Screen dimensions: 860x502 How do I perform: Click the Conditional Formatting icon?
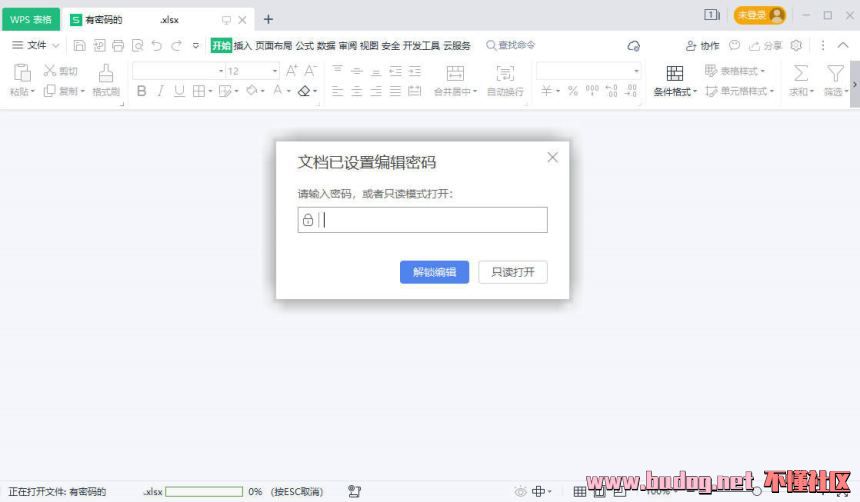pyautogui.click(x=675, y=73)
